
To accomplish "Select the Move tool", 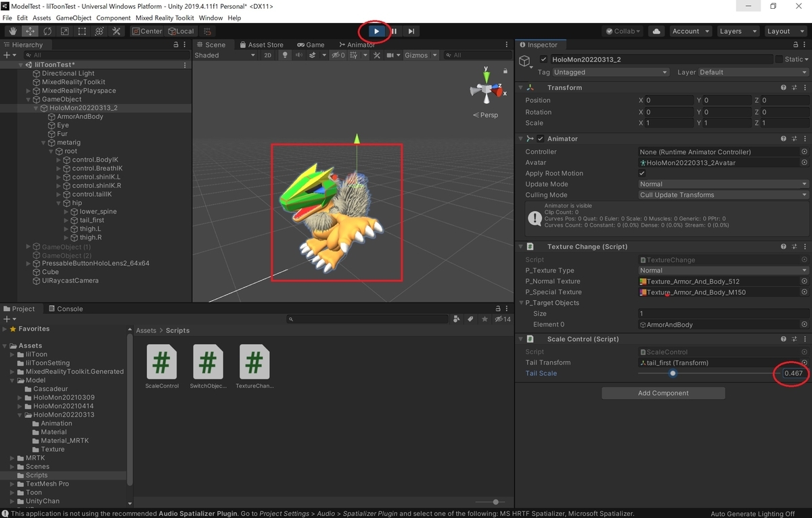I will (x=30, y=31).
